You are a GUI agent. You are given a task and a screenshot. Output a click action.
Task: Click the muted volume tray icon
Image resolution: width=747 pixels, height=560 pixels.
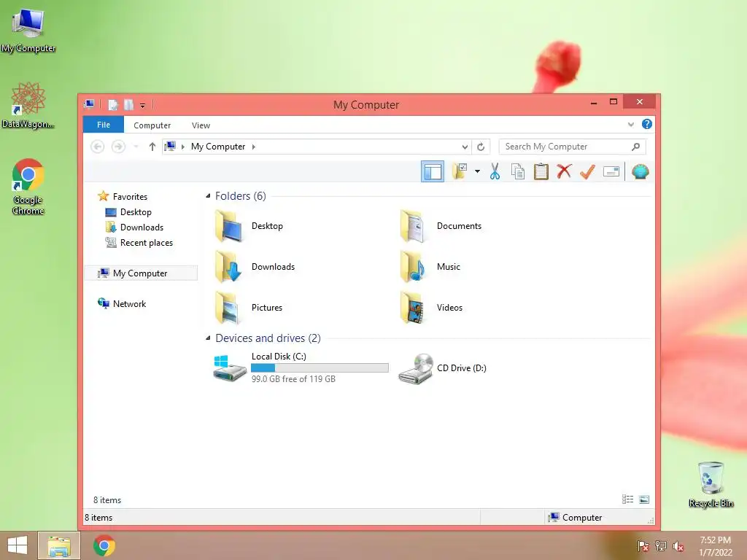coord(678,545)
